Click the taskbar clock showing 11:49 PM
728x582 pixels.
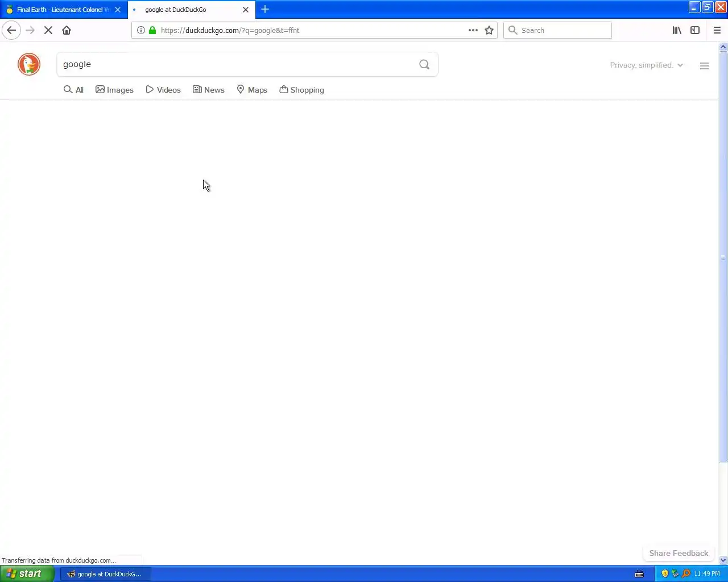(x=707, y=574)
